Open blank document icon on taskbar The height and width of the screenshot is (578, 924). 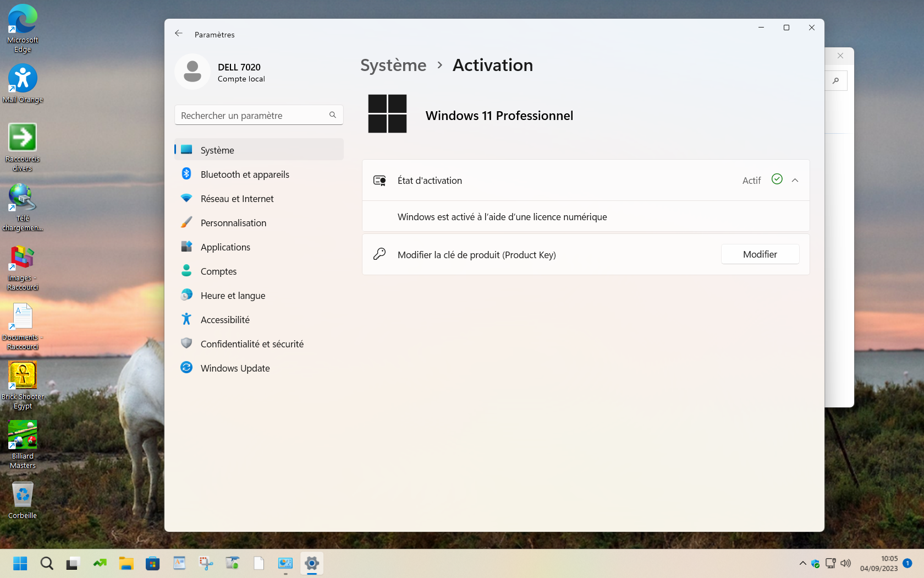point(258,563)
